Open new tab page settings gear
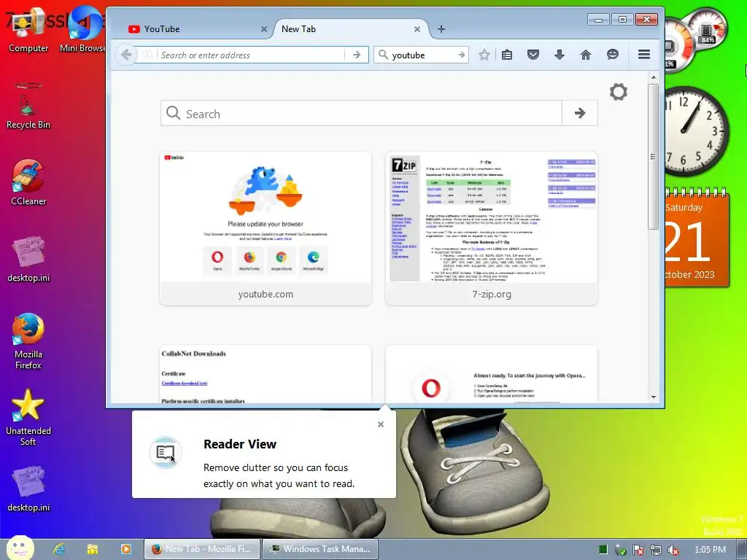The width and height of the screenshot is (747, 560). (x=619, y=91)
